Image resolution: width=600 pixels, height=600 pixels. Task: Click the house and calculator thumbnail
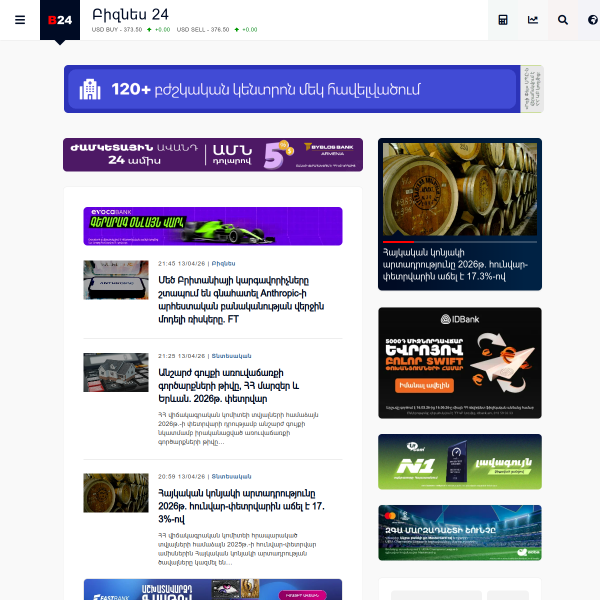click(x=116, y=372)
